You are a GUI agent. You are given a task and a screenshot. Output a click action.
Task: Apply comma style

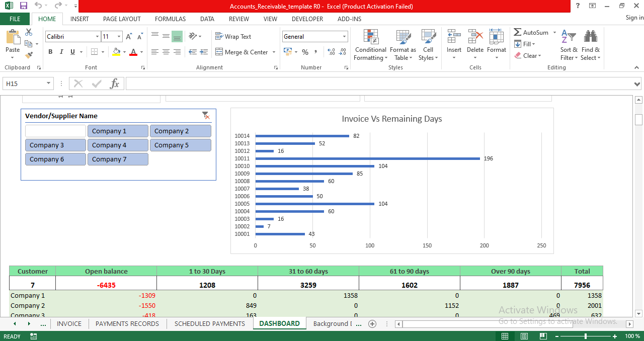(315, 52)
